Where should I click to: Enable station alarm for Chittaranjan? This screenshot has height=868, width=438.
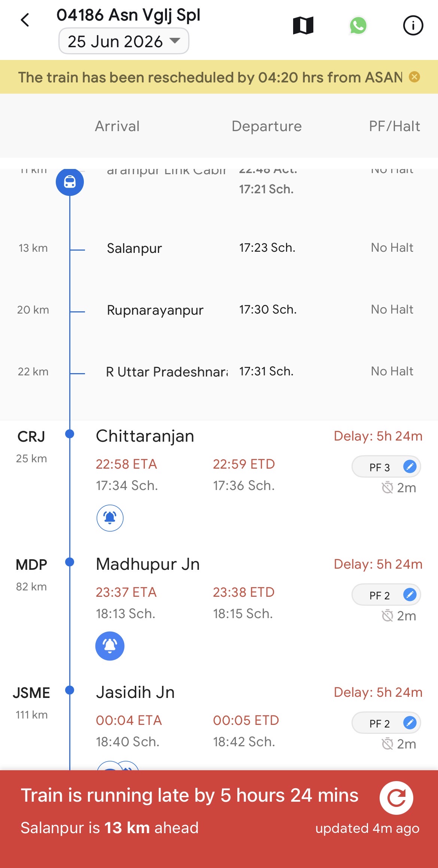[x=110, y=518]
